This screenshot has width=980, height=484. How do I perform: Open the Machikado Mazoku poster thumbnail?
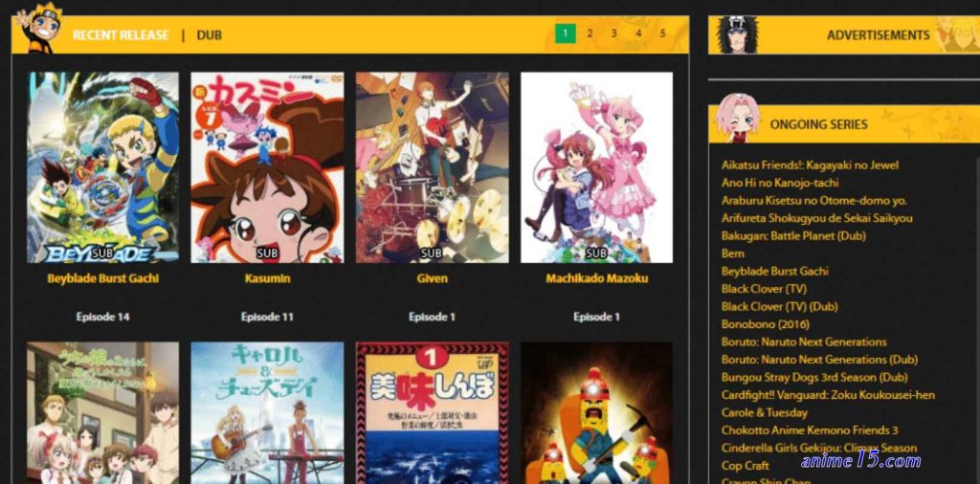coord(596,167)
